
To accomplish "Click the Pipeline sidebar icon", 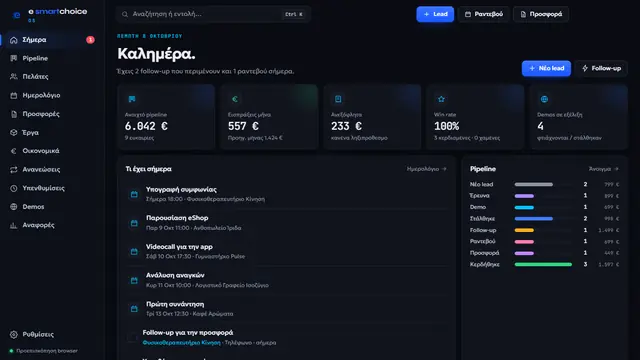I will coord(13,58).
